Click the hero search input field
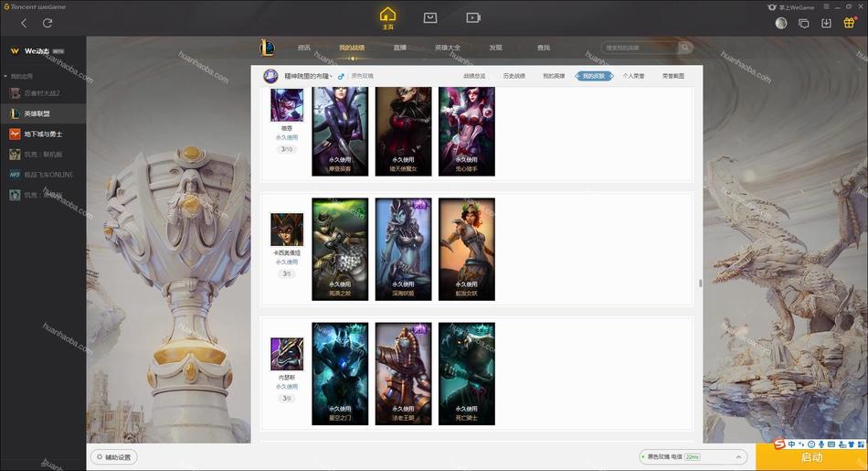The height and width of the screenshot is (471, 868). (x=640, y=48)
